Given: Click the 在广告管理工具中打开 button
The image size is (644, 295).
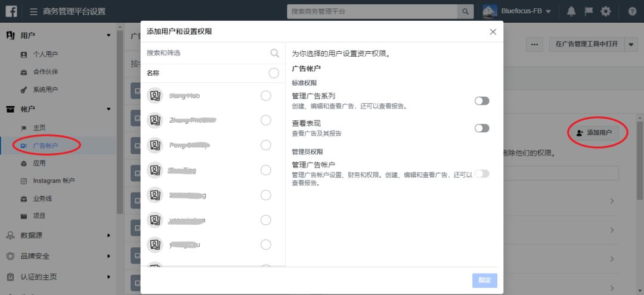Looking at the screenshot, I should coord(587,44).
